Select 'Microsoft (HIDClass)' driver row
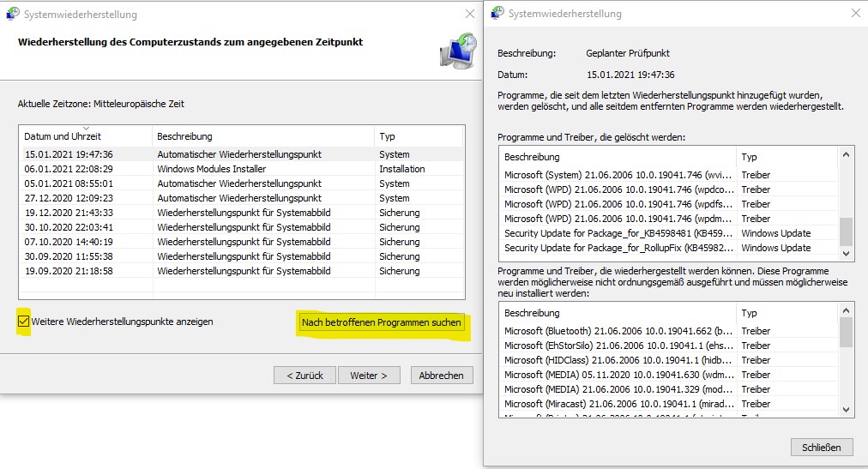Image resolution: width=868 pixels, height=469 pixels. point(669,360)
